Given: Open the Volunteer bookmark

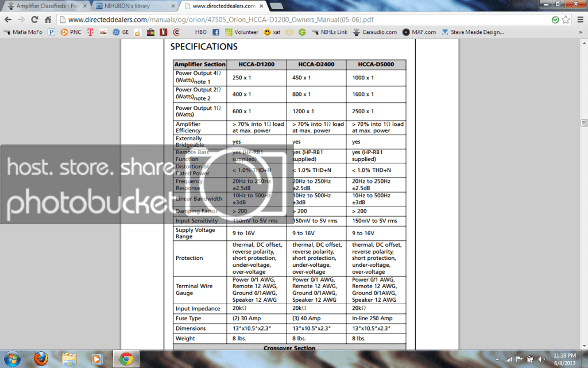Looking at the screenshot, I should (x=242, y=32).
